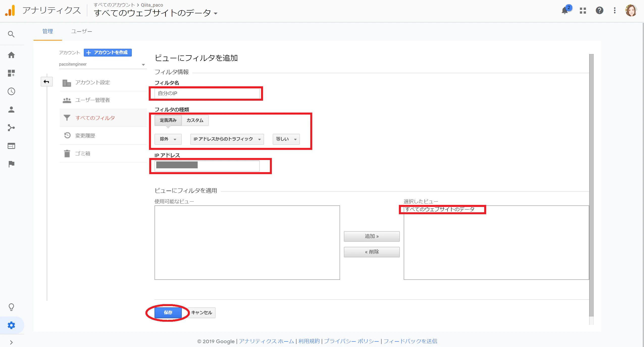Click the back arrow button in admin column
Image resolution: width=644 pixels, height=347 pixels.
[46, 82]
